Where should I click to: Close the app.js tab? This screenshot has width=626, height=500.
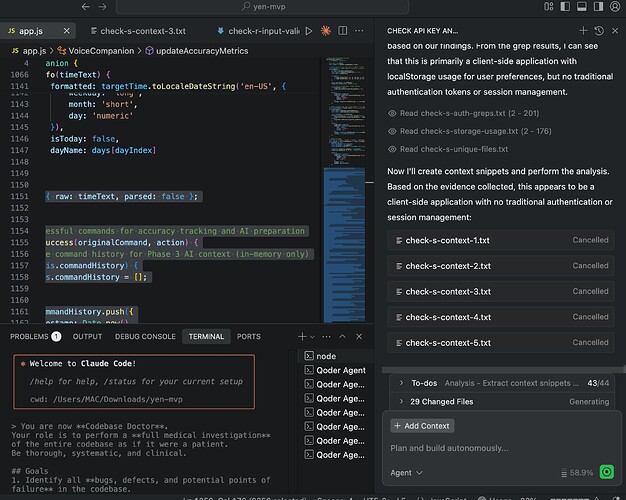tap(67, 31)
